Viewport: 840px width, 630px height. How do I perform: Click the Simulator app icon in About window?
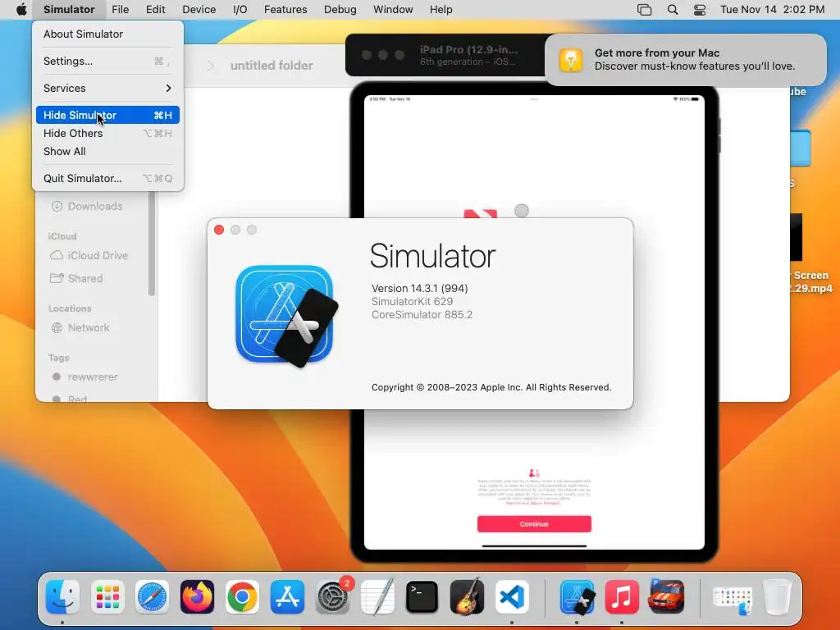coord(286,316)
